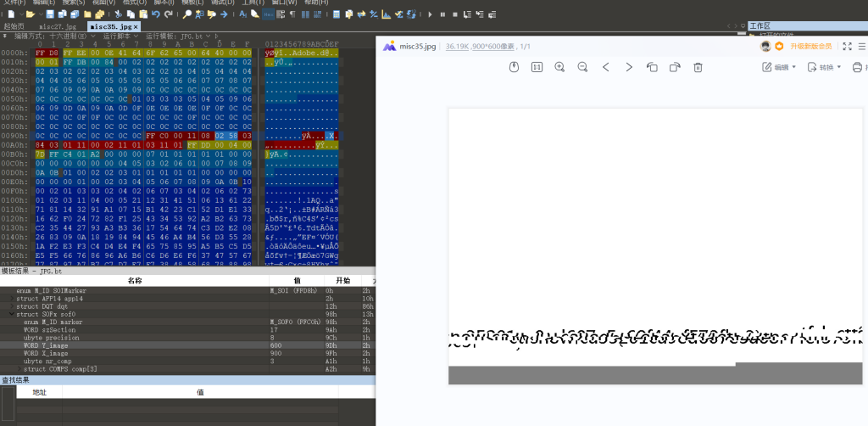Open the Find magnifier tool
The height and width of the screenshot is (426, 868).
186,14
